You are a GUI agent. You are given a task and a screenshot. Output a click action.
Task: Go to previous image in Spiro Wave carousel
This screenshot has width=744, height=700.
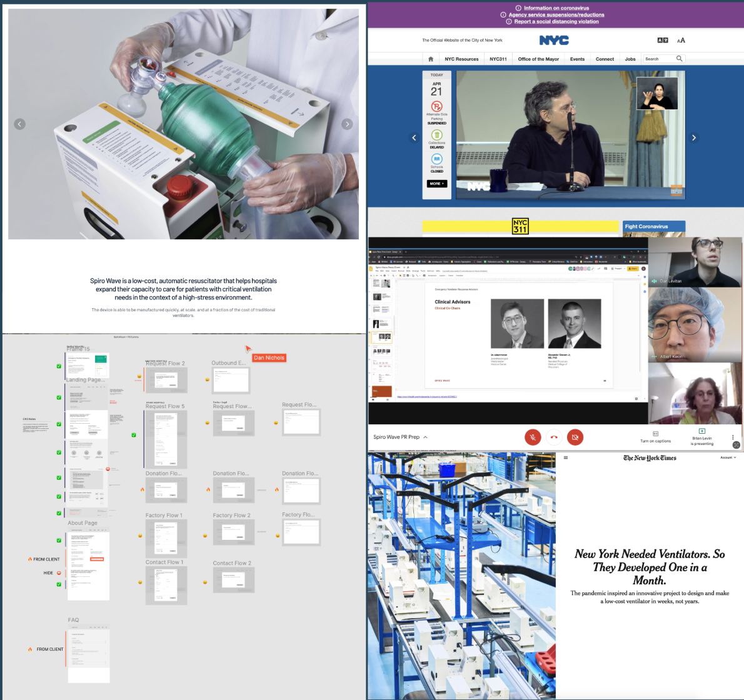point(19,124)
